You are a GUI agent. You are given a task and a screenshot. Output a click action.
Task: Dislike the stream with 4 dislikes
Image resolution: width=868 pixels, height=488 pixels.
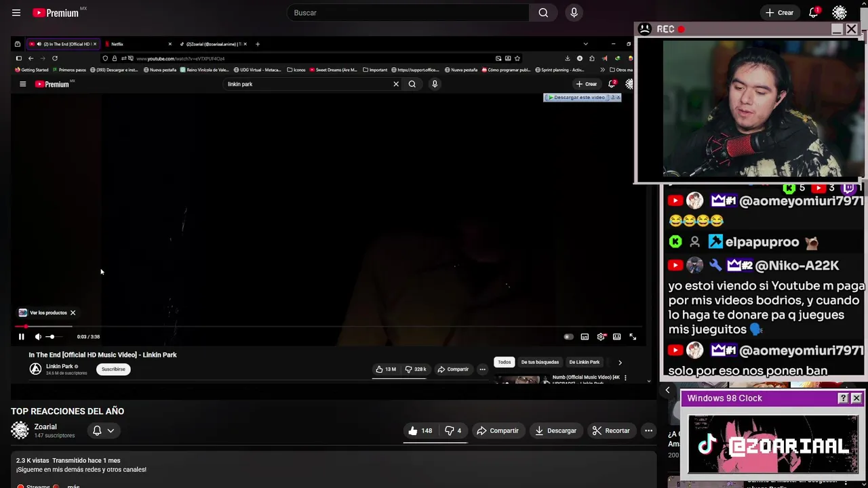(453, 430)
